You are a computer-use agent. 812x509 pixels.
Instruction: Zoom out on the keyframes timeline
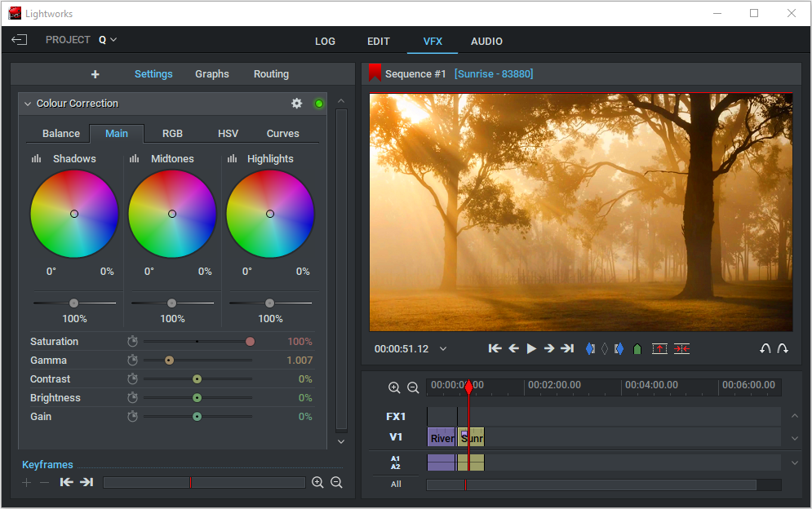[x=336, y=483]
